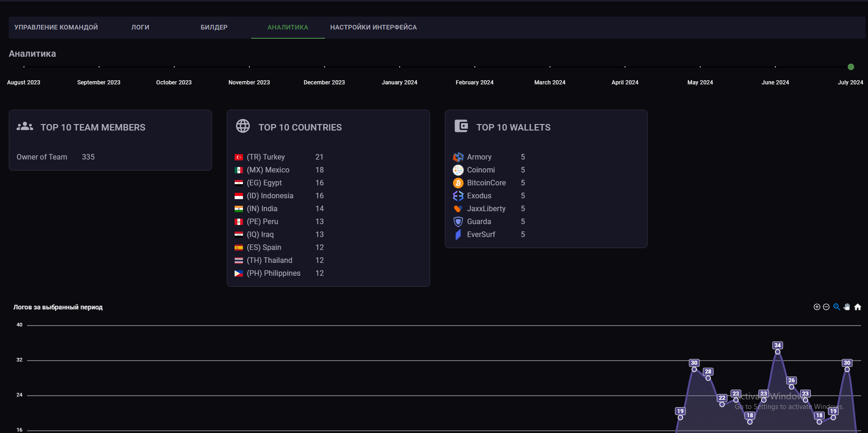Viewport: 868px width, 433px height.
Task: Open the НАСТРОЙКИ ИНТЕРФЕЙСА tab
Action: point(373,27)
